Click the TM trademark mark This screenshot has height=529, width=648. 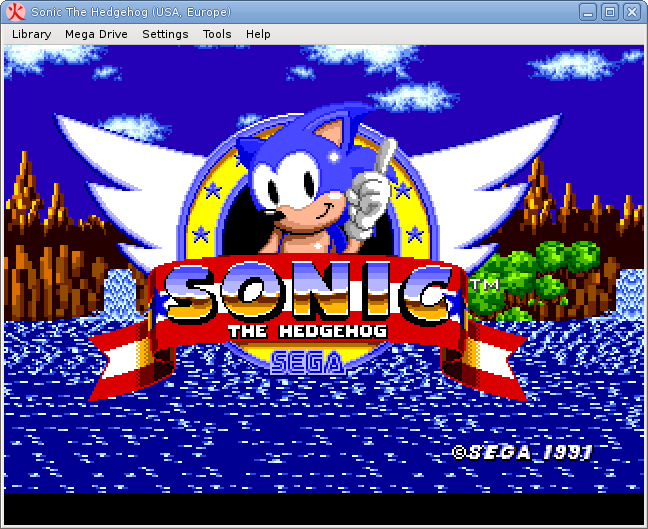pos(486,285)
